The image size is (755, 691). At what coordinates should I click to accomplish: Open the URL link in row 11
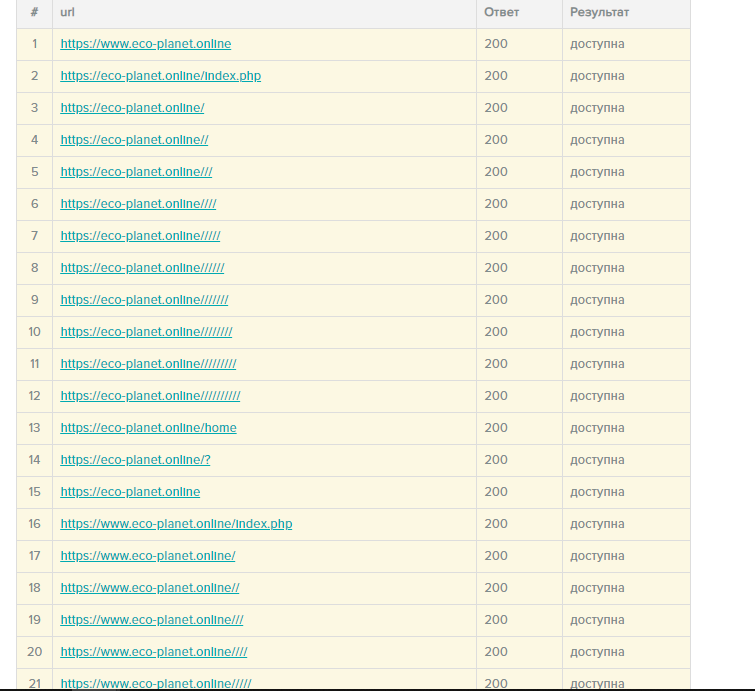tap(148, 364)
